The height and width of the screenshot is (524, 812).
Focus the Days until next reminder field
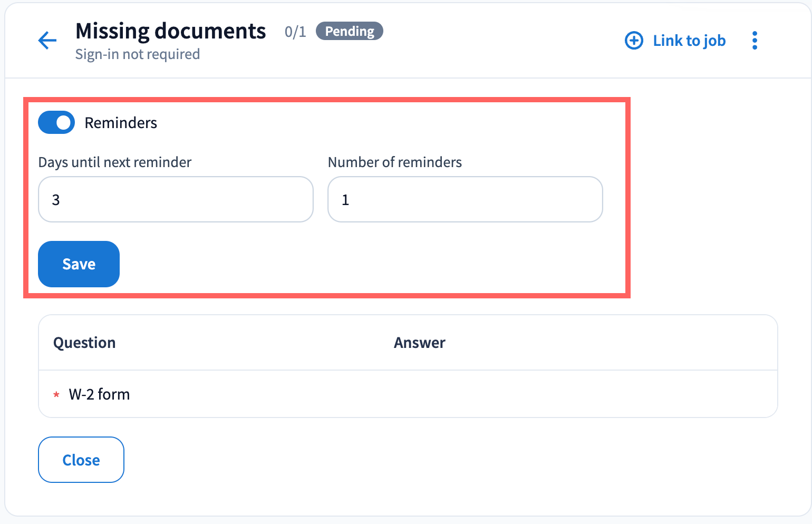tap(176, 200)
